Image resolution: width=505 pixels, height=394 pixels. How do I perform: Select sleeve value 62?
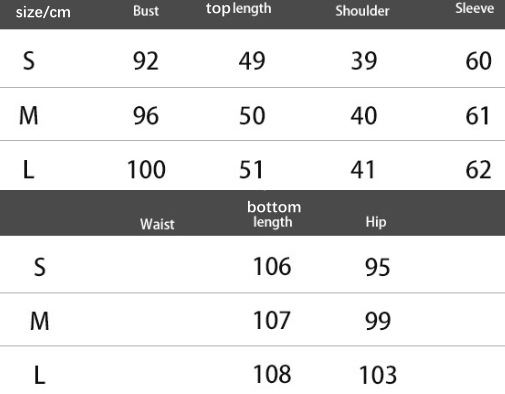[478, 169]
